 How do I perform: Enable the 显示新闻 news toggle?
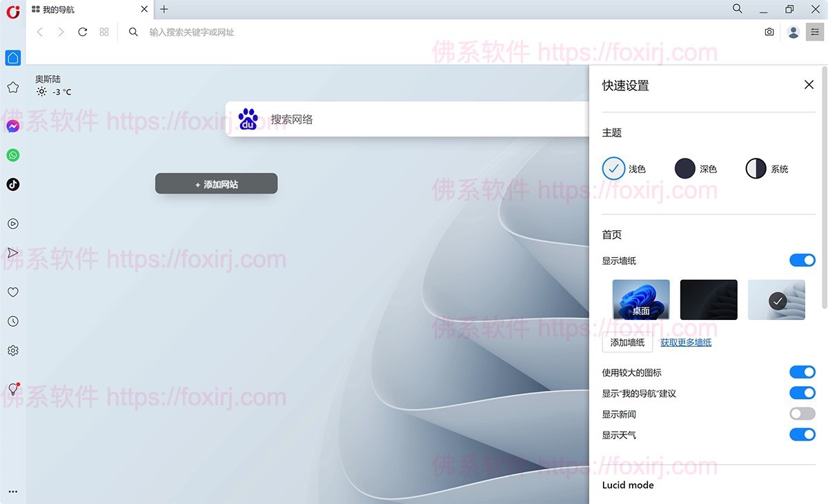tap(802, 414)
